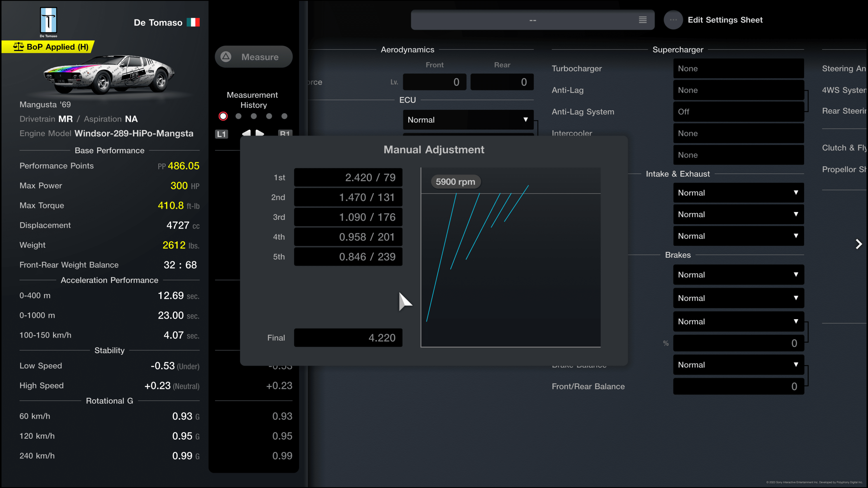Click the High Speed +0.23 (Neutral) stability value
This screenshot has width=868, height=488.
coord(172,386)
